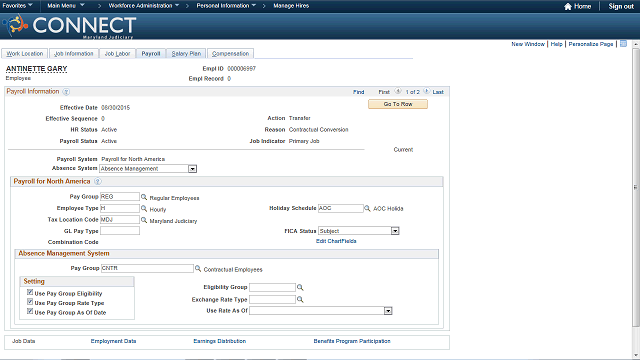Open Employment Data link
This screenshot has height=360, width=640.
pos(113,341)
